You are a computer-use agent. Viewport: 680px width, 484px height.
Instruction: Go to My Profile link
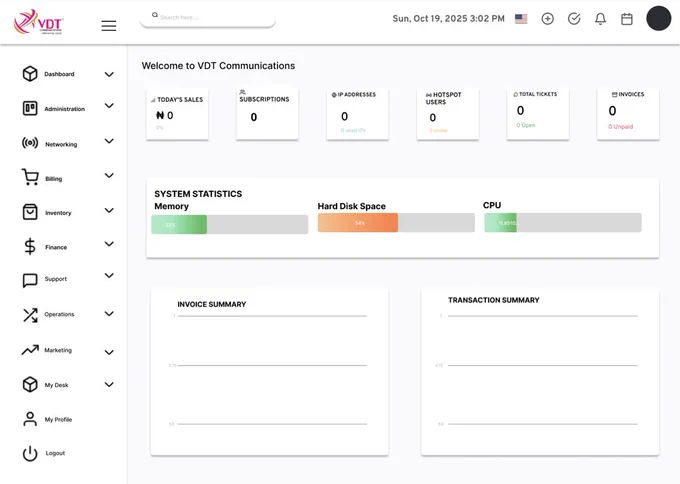click(58, 419)
